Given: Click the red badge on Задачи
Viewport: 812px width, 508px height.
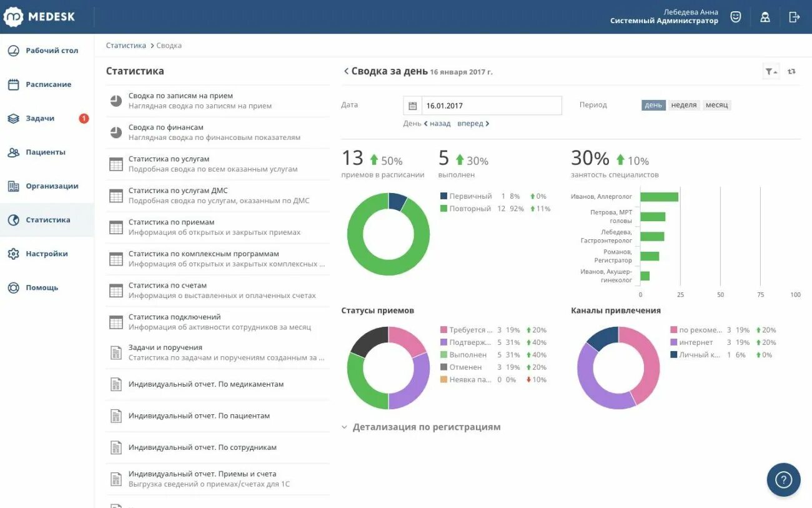Looking at the screenshot, I should point(84,118).
